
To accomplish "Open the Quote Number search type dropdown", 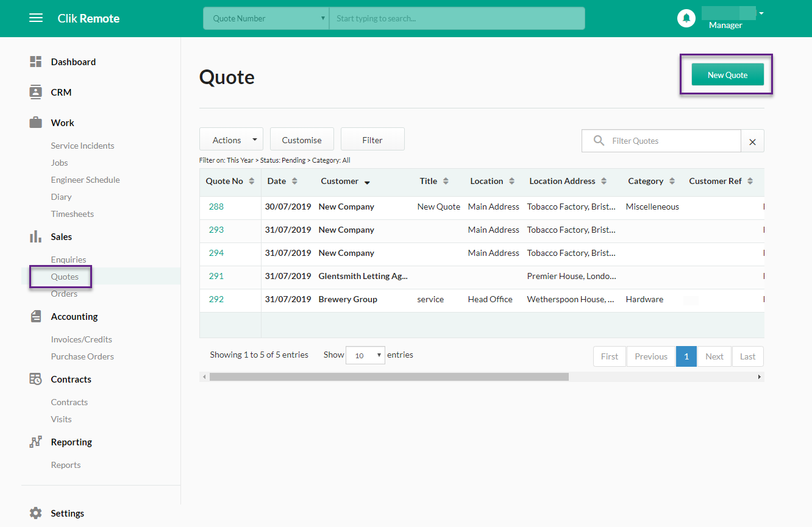I will pyautogui.click(x=266, y=18).
